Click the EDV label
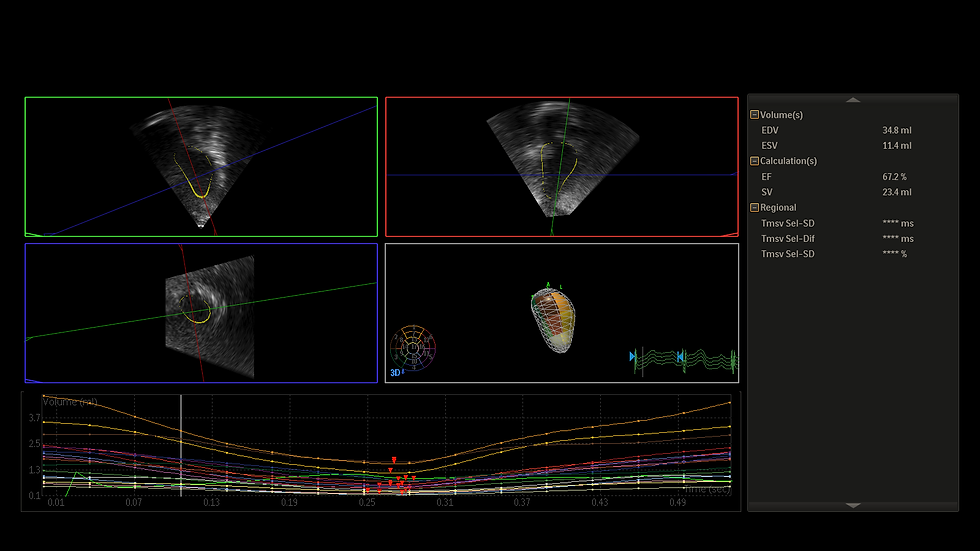The width and height of the screenshot is (980, 551). click(x=770, y=131)
